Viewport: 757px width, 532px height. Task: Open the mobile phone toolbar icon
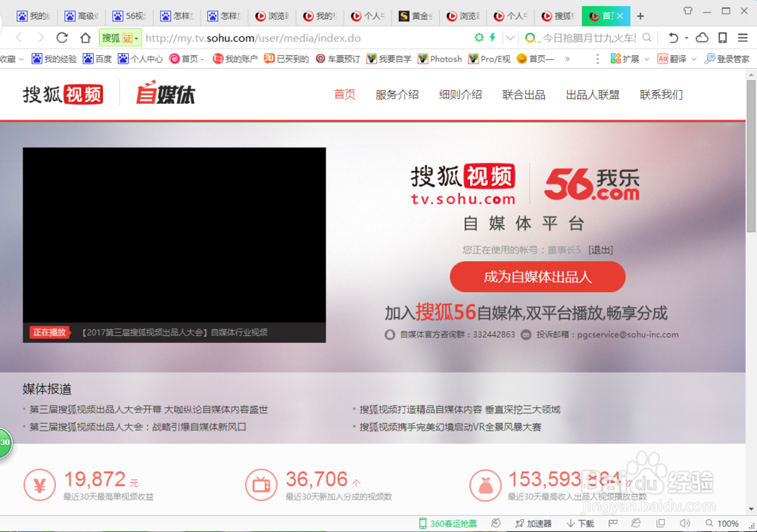723,38
